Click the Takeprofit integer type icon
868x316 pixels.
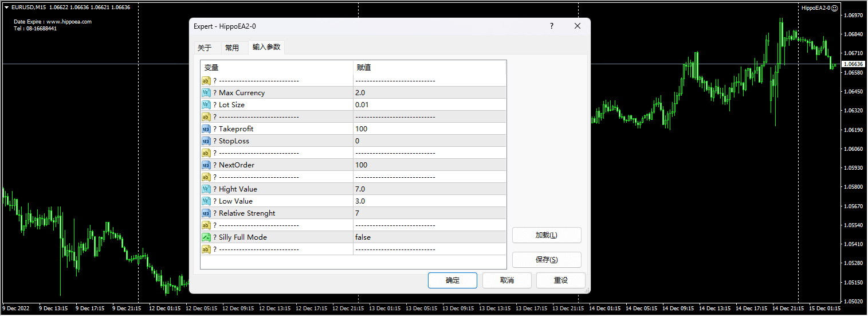(x=206, y=129)
